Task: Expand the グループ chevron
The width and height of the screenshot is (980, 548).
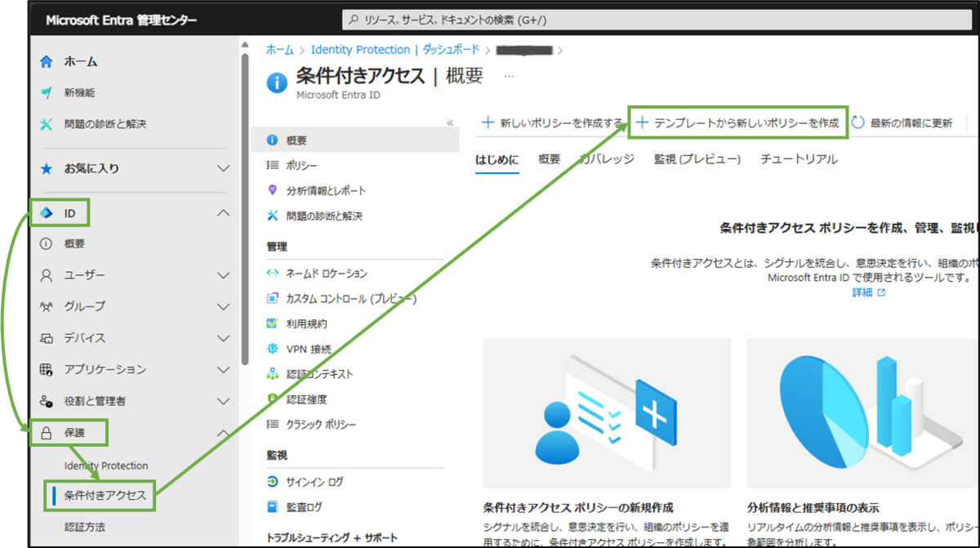Action: pyautogui.click(x=223, y=306)
